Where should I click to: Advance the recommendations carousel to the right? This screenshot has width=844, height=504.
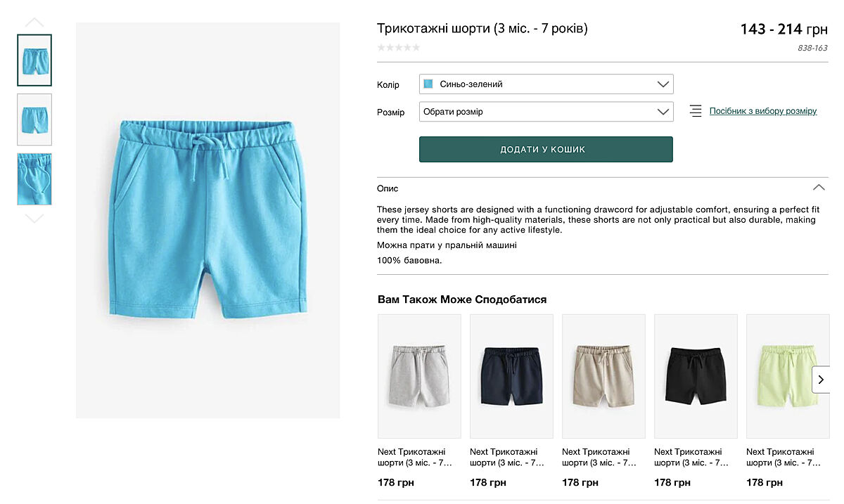820,380
